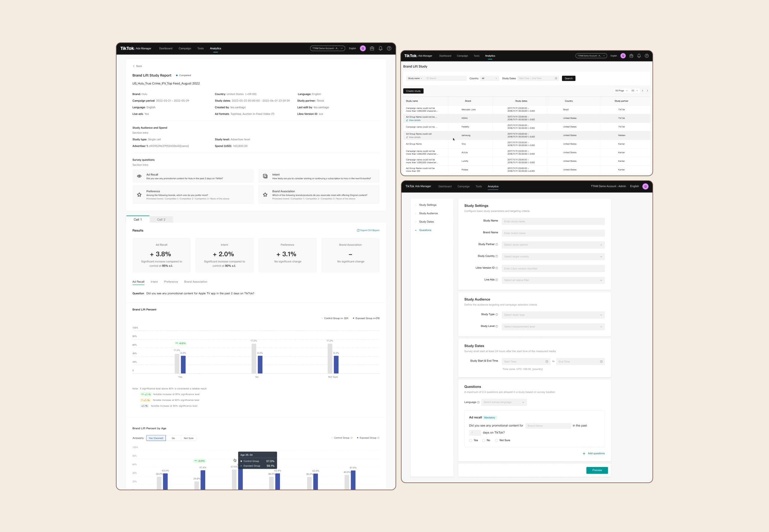
Task: Click the notification bell in left window header
Action: [381, 48]
